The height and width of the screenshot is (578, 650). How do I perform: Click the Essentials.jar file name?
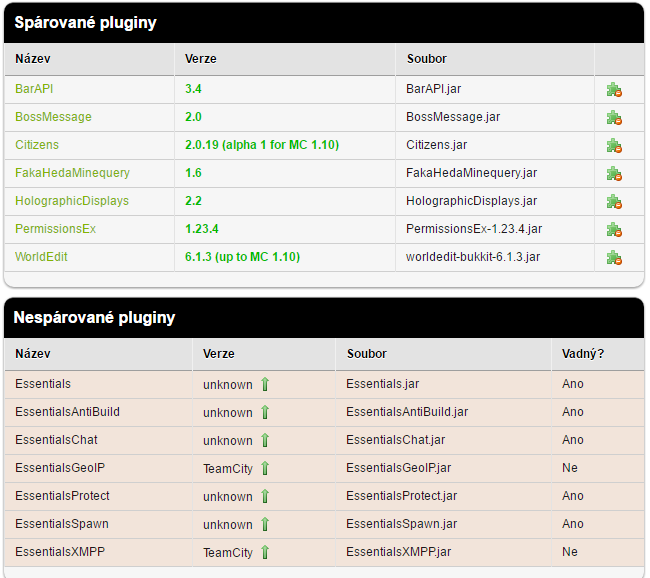tap(382, 384)
